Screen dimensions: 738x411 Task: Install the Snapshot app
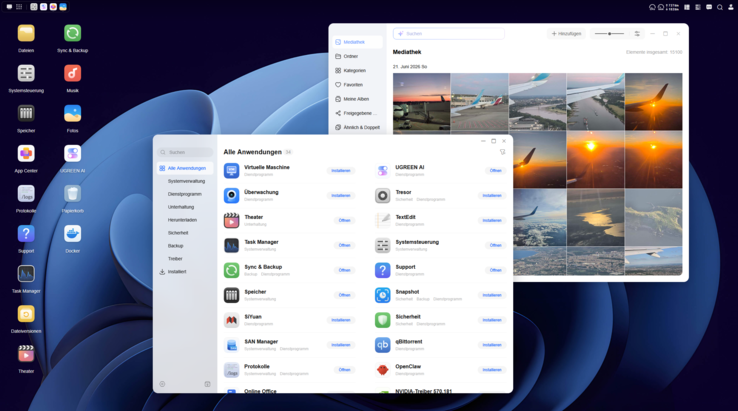pyautogui.click(x=492, y=295)
